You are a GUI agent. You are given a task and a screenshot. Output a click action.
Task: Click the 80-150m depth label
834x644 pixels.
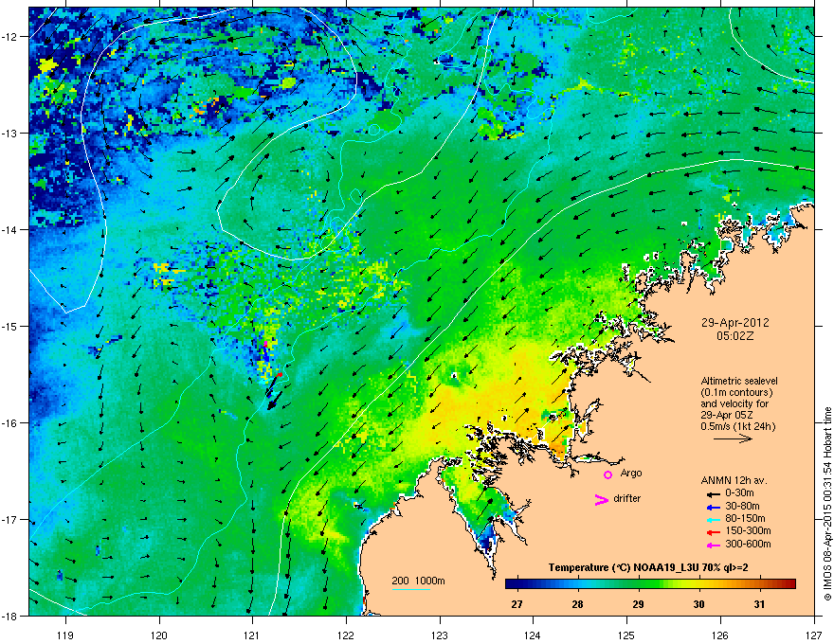(x=745, y=518)
